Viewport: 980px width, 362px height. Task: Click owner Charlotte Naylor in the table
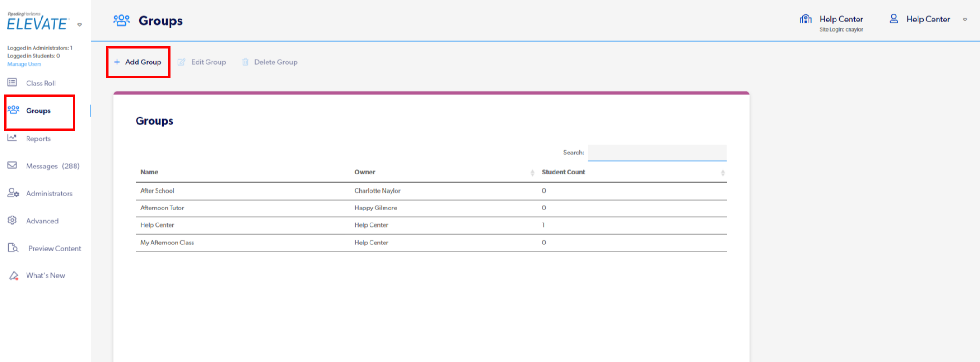click(x=377, y=191)
